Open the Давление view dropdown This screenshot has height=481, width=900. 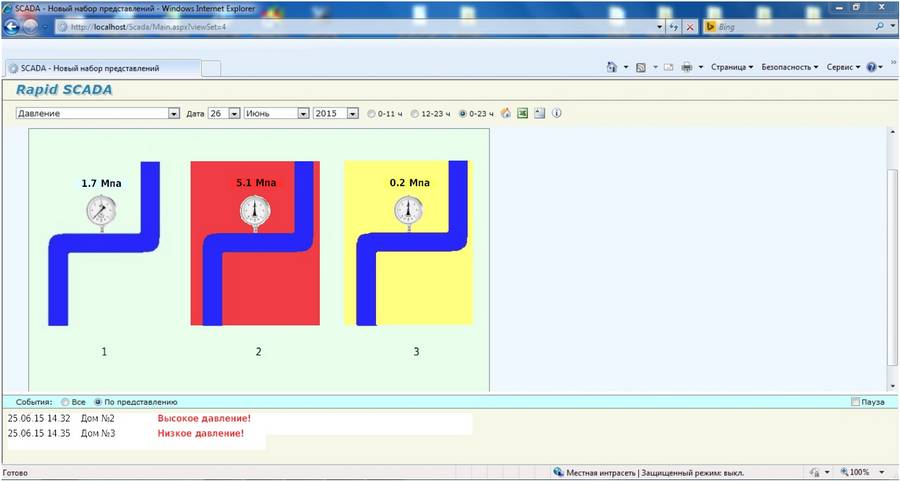tap(174, 114)
